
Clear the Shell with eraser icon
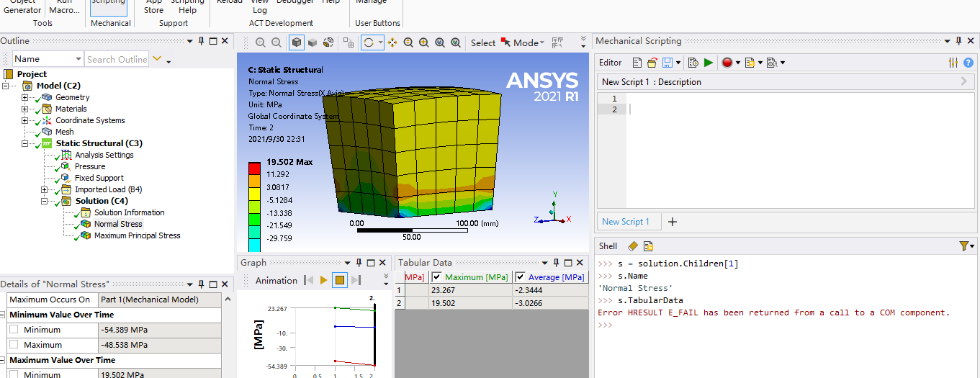click(633, 246)
